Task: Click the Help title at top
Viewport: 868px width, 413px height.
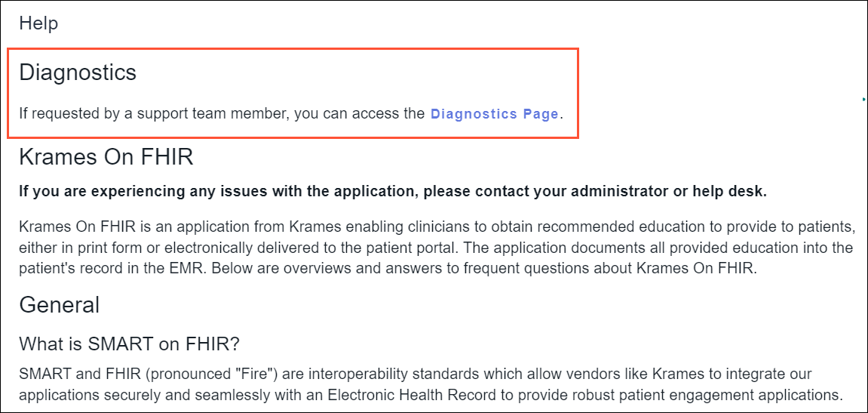Action: pyautogui.click(x=38, y=23)
